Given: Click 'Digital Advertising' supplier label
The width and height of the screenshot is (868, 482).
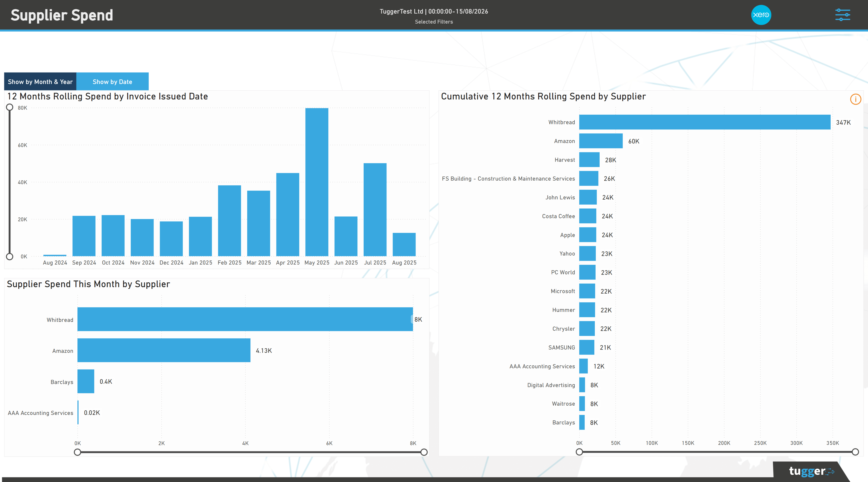Looking at the screenshot, I should 551,385.
